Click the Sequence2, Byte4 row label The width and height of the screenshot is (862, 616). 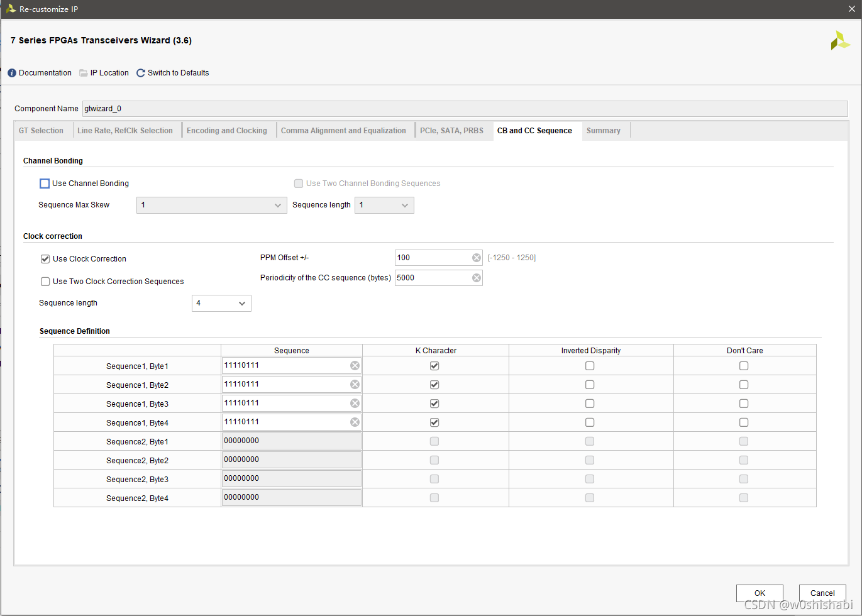[137, 498]
